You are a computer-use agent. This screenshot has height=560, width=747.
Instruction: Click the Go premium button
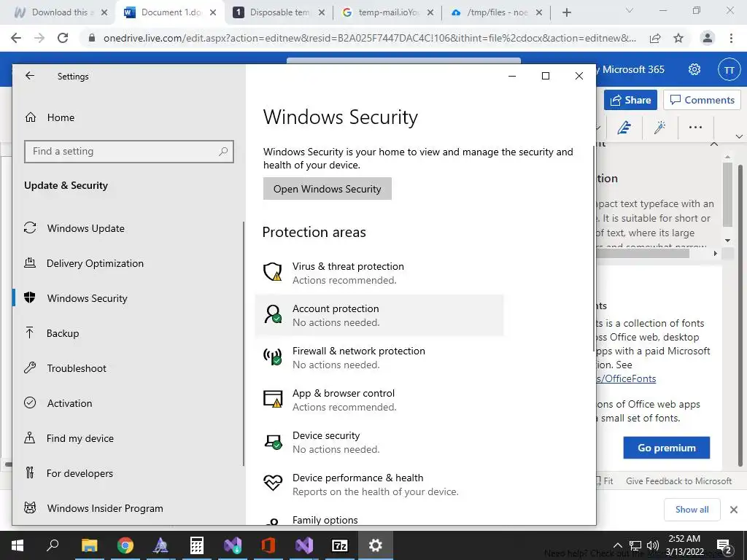coord(667,448)
